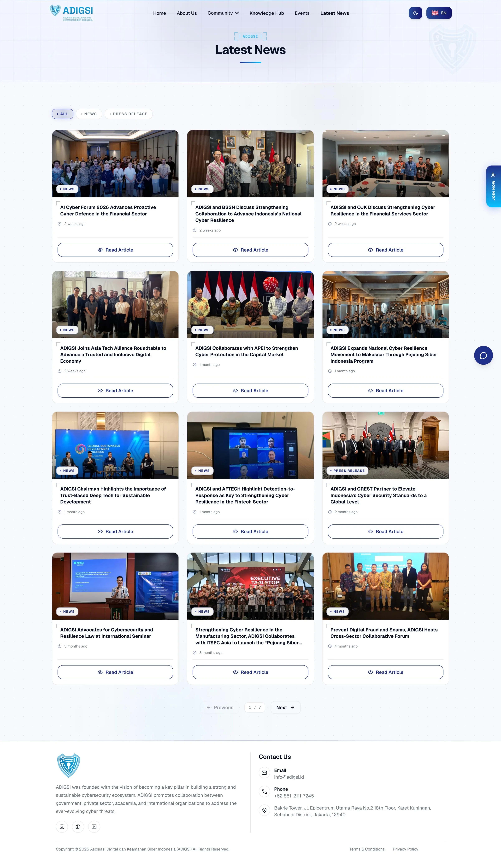Open ADIGSI WhatsApp contact
The width and height of the screenshot is (501, 868).
click(x=78, y=827)
